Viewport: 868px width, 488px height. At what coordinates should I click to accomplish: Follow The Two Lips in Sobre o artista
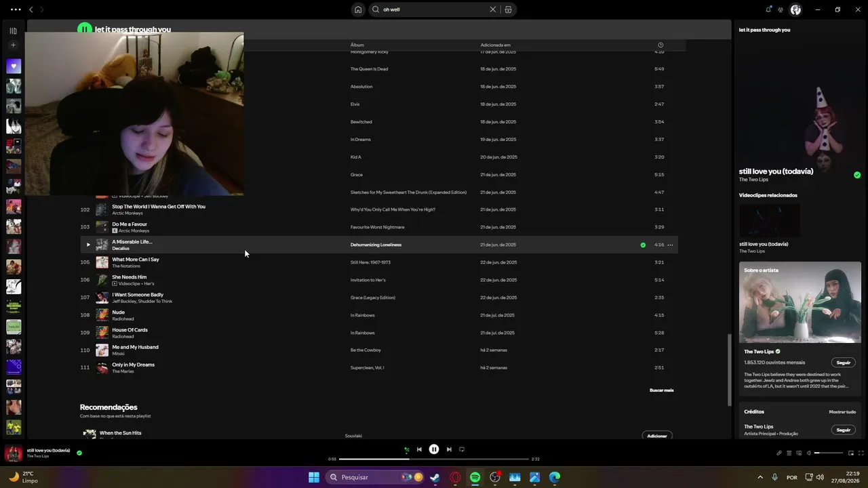[x=844, y=363]
